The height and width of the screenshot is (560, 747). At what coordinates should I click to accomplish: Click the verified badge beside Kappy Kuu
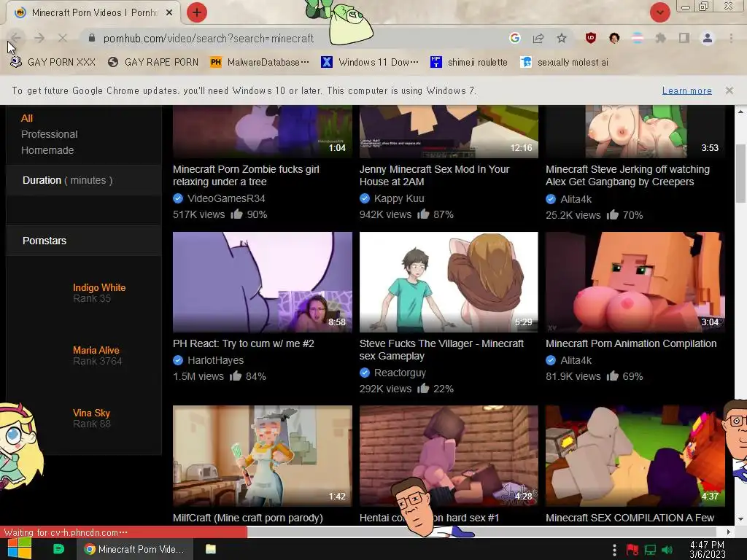(365, 198)
